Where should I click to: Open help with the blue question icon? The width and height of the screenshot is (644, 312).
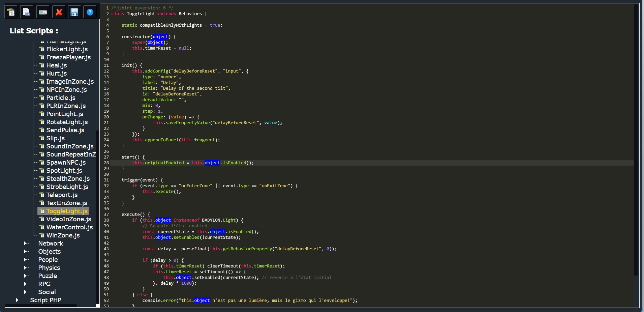pyautogui.click(x=90, y=12)
